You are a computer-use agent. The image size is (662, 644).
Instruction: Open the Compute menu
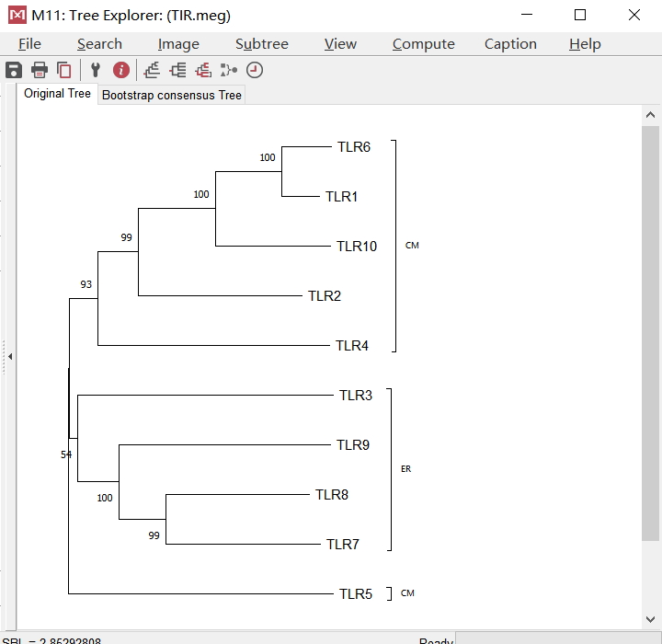point(424,44)
